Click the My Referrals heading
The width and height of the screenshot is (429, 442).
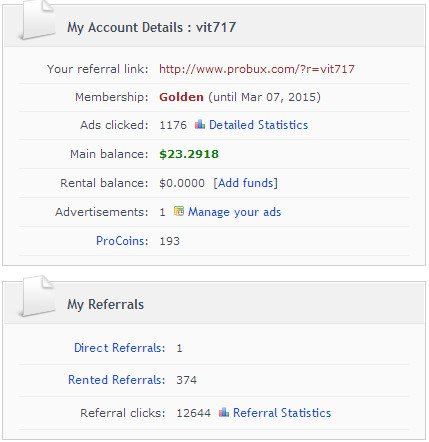pyautogui.click(x=105, y=305)
